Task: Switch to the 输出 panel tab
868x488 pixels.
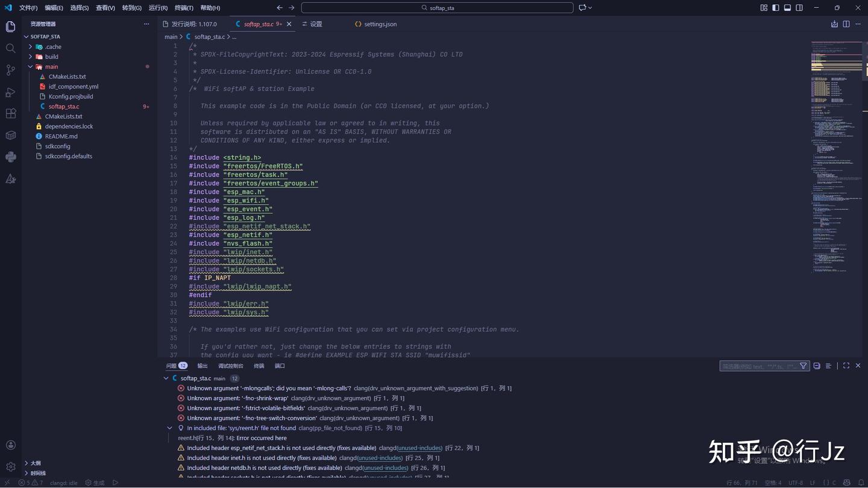Action: 203,366
